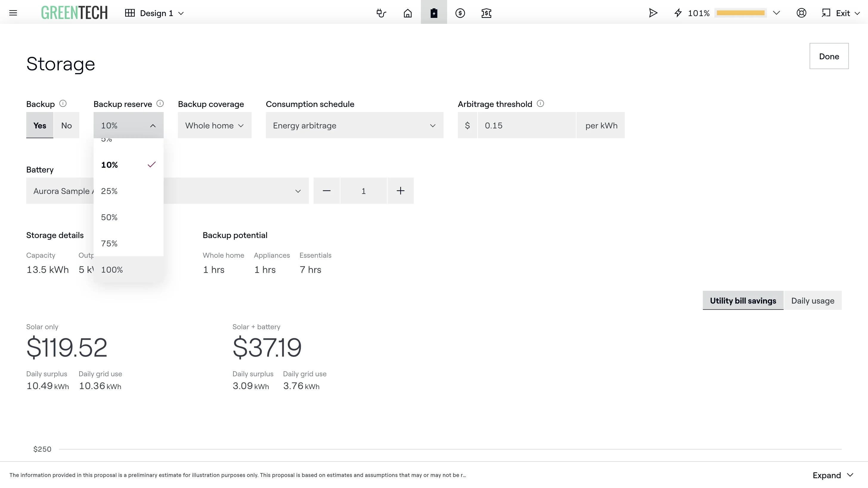This screenshot has width=868, height=488.
Task: Expand the disclaimer footer
Action: 833,475
